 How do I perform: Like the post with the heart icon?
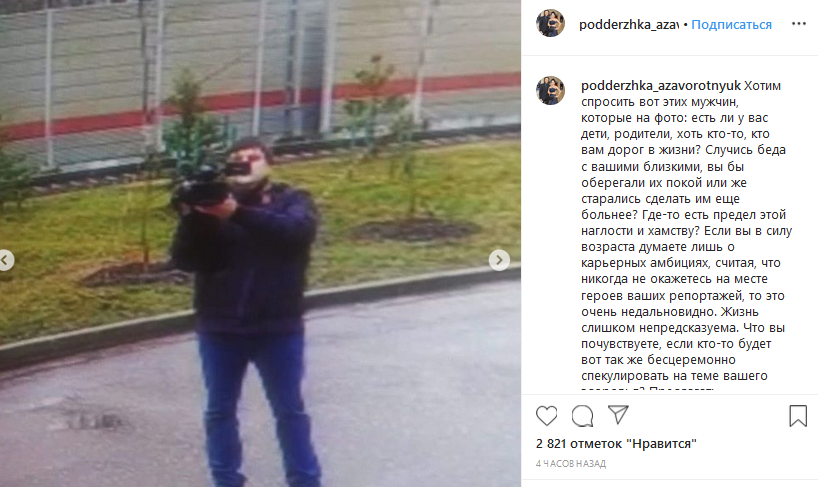pyautogui.click(x=546, y=416)
